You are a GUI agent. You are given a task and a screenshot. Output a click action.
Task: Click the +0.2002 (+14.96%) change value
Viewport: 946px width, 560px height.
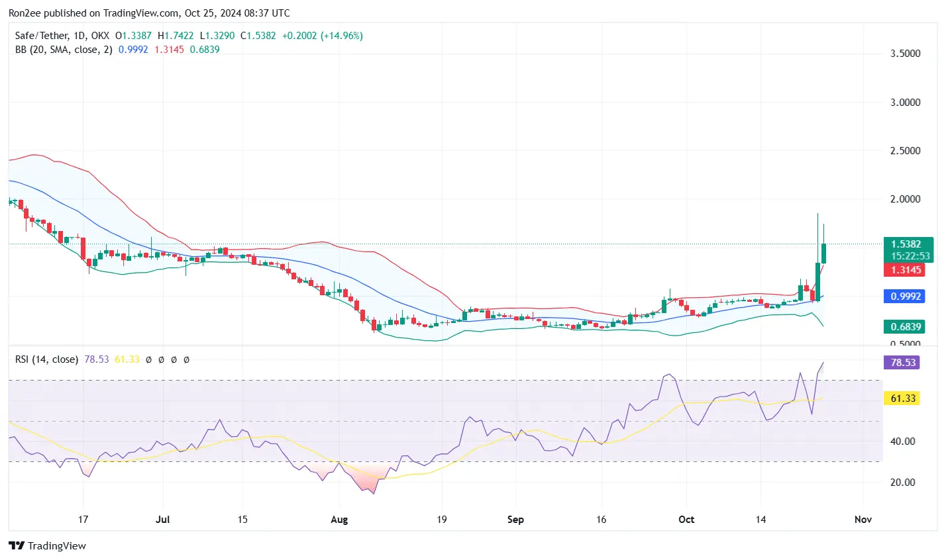click(x=322, y=36)
